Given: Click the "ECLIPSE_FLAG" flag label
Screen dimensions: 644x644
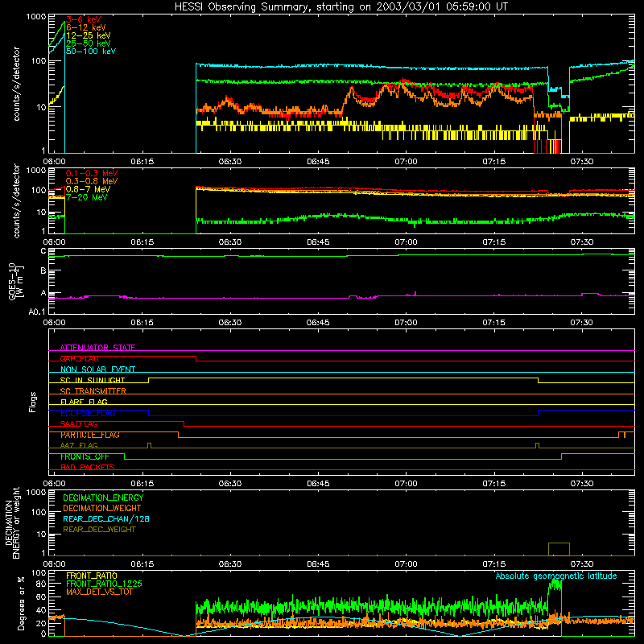Looking at the screenshot, I should (88, 413).
